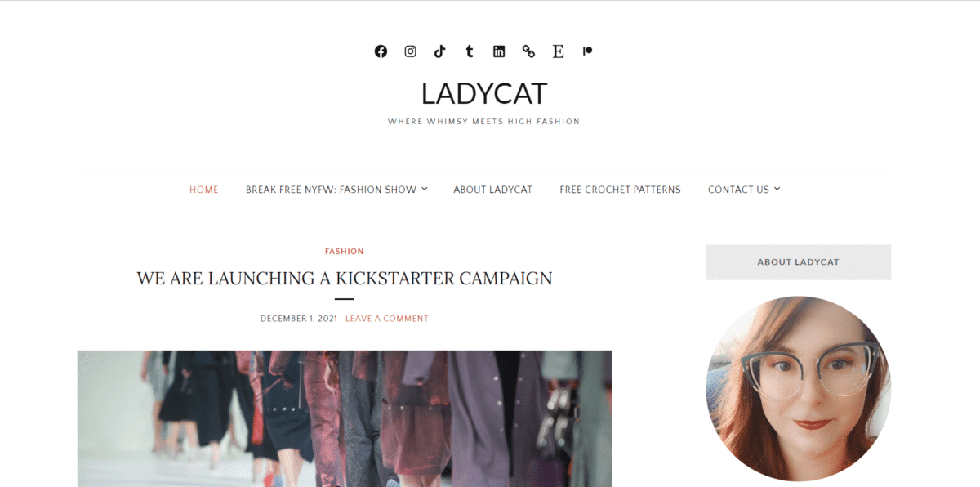This screenshot has height=487, width=980.
Task: Open the About Ladycat menu item
Action: point(492,190)
